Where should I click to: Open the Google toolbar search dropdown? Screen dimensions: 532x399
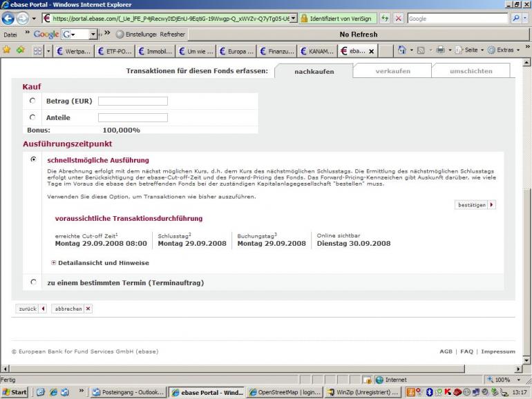93,35
